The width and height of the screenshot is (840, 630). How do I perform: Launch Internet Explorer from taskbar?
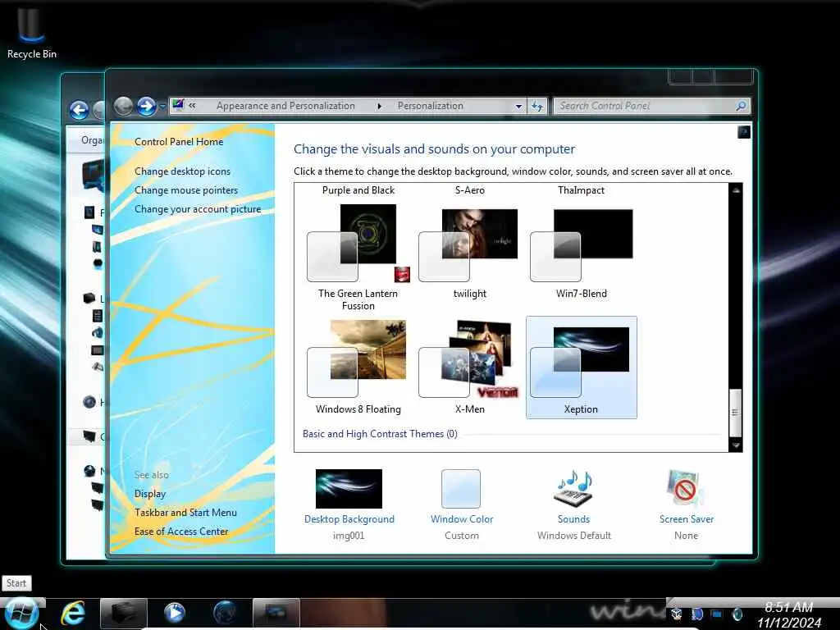[72, 613]
